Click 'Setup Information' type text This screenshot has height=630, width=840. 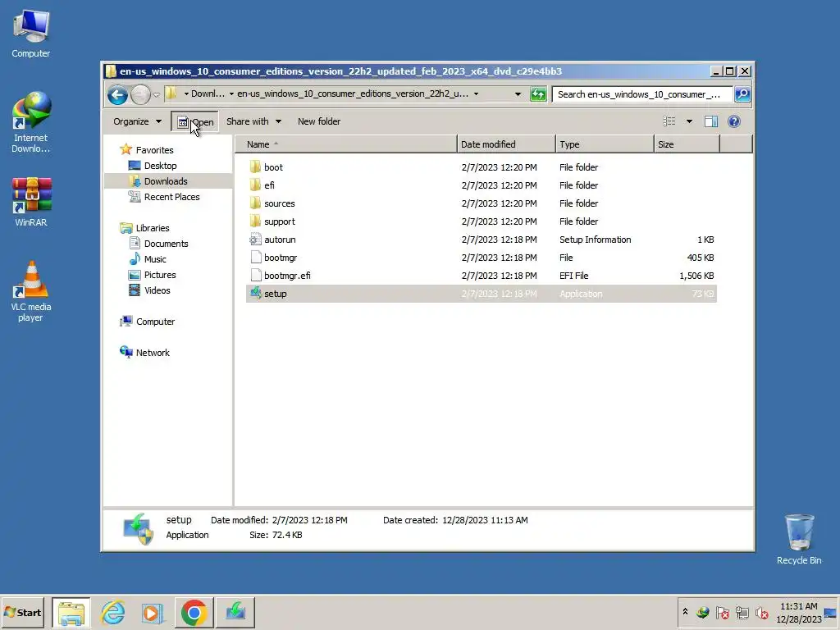pyautogui.click(x=596, y=240)
